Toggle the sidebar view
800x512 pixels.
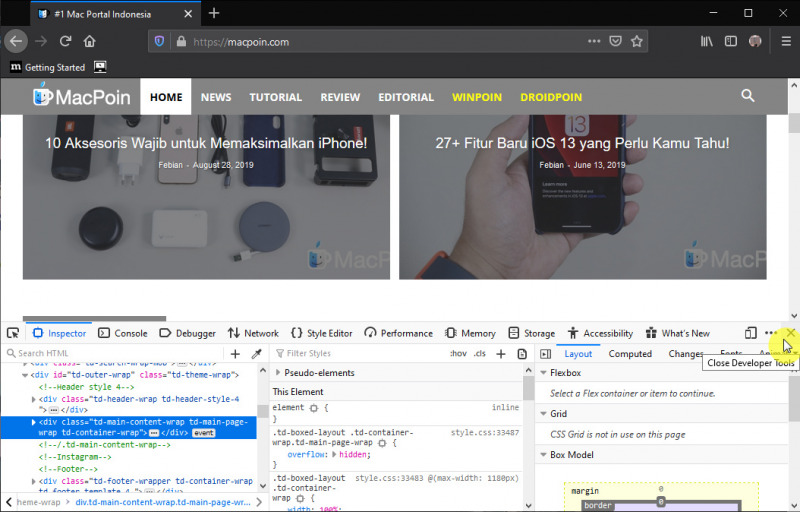(731, 41)
